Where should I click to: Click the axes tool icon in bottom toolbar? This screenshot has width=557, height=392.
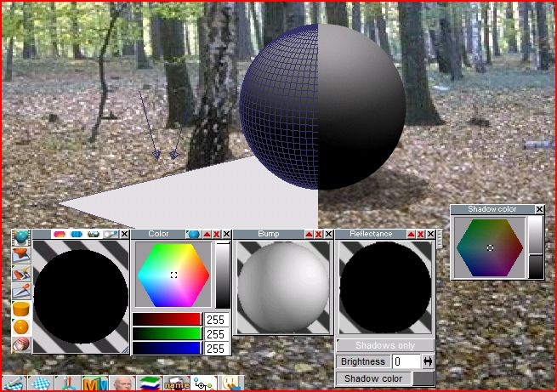pos(67,383)
